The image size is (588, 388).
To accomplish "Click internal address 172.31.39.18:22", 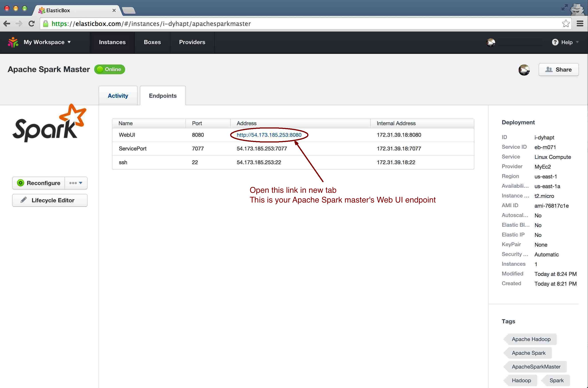I will pos(396,162).
